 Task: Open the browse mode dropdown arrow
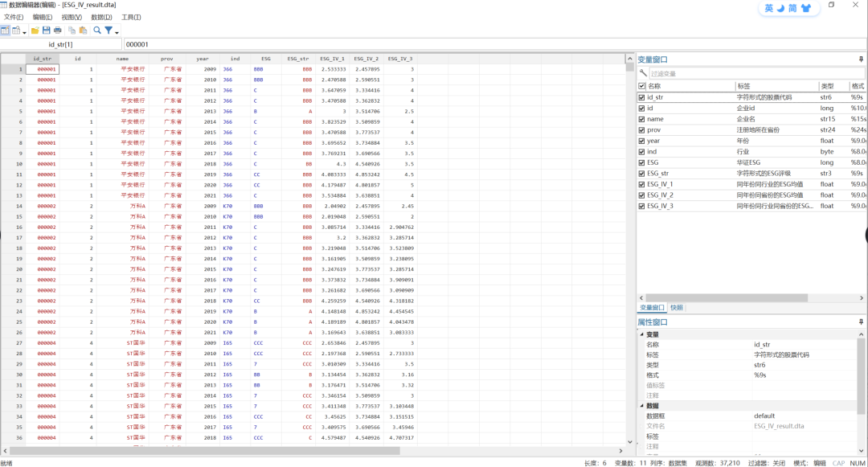[x=24, y=32]
